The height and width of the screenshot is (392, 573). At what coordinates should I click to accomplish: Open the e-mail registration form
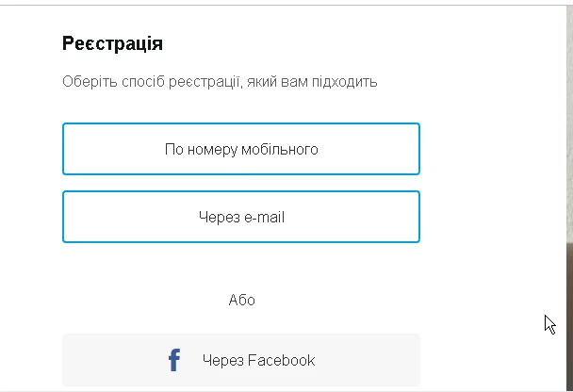[x=241, y=217]
